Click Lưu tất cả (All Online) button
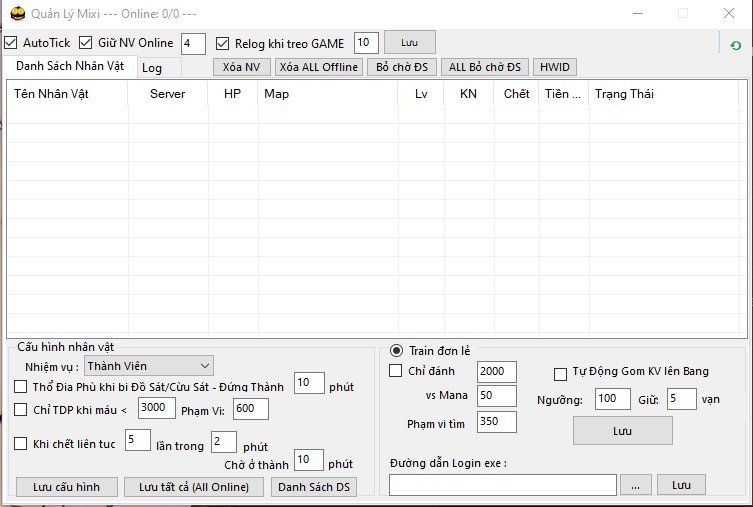 click(194, 487)
